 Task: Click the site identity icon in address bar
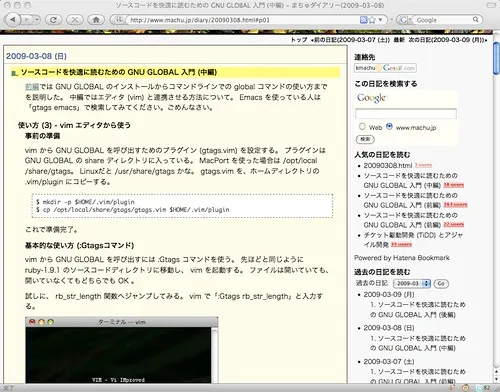[x=119, y=20]
